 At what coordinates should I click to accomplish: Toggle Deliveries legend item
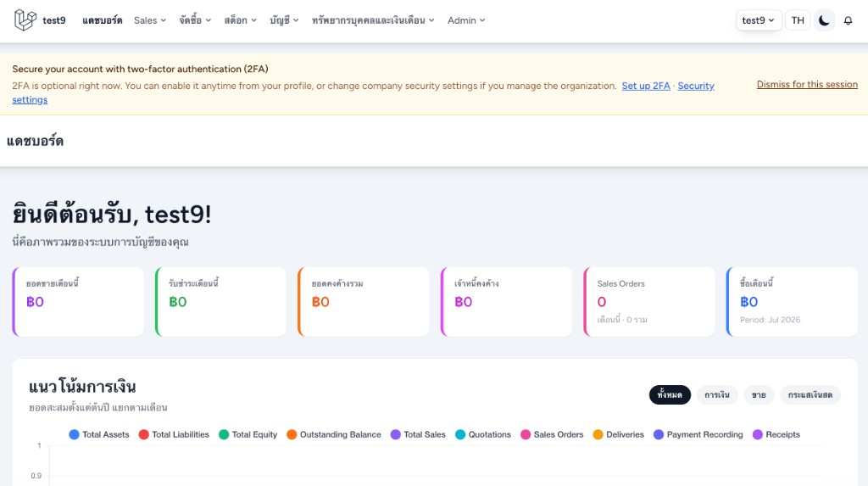coord(618,434)
